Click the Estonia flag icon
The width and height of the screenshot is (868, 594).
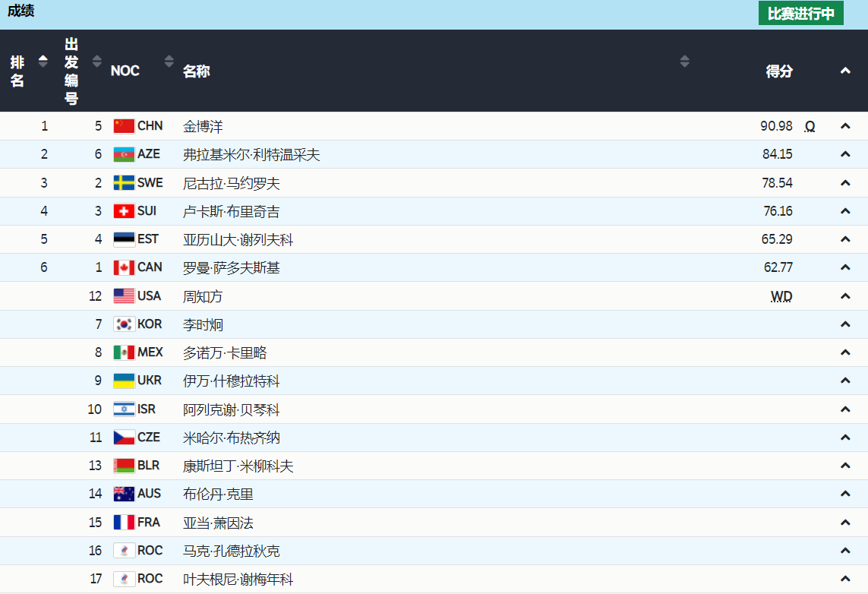click(124, 239)
